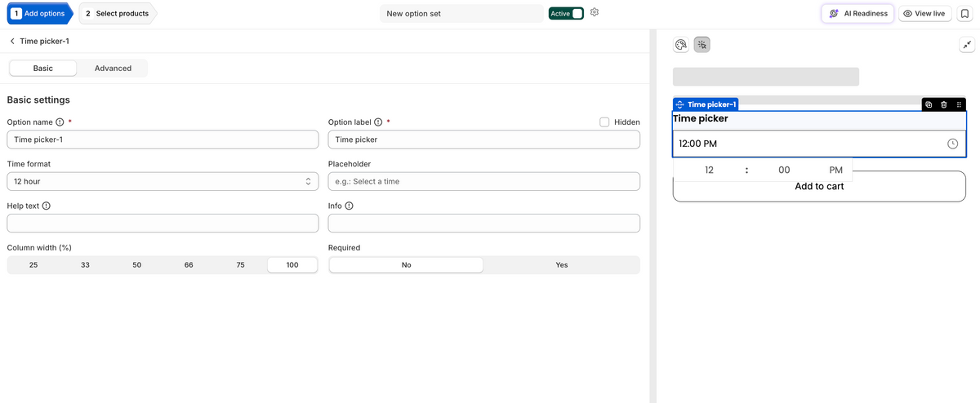Open option set settings gear icon

click(595, 13)
